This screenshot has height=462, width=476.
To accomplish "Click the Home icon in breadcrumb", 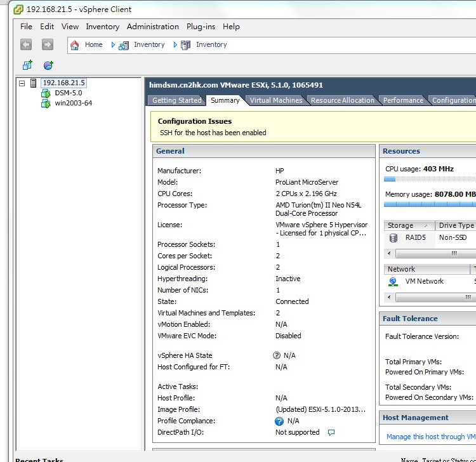I will (74, 45).
